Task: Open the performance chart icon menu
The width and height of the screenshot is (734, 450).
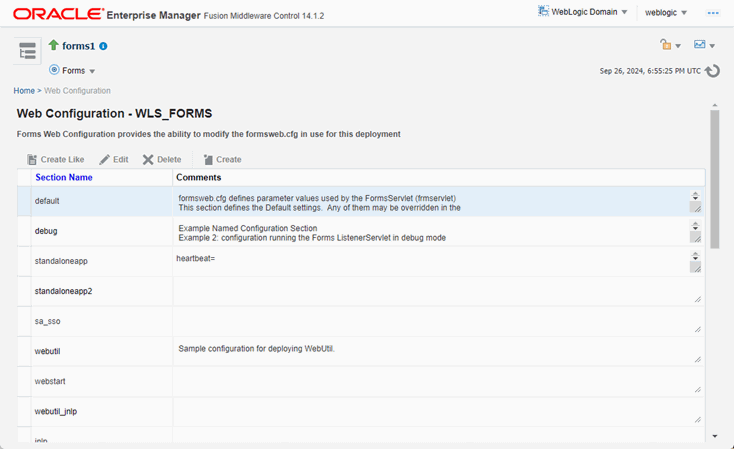Action: point(700,44)
